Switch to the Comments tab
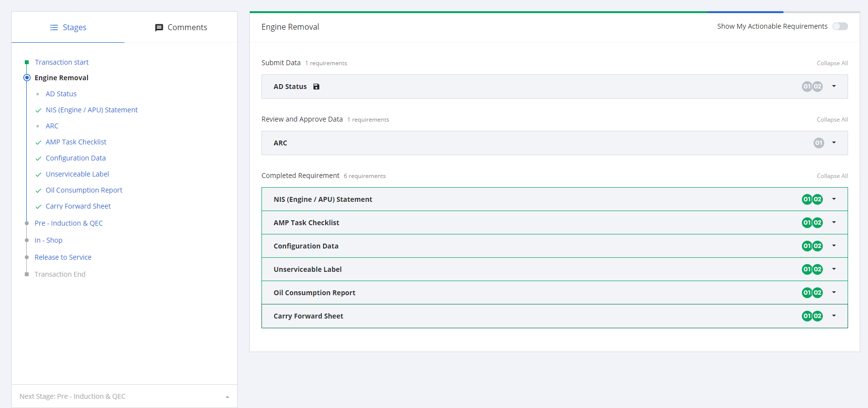Screen dimensions: 868x408 point(181,27)
